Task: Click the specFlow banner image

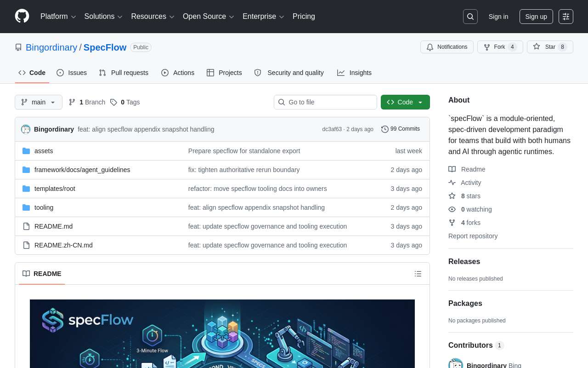Action: tap(222, 333)
